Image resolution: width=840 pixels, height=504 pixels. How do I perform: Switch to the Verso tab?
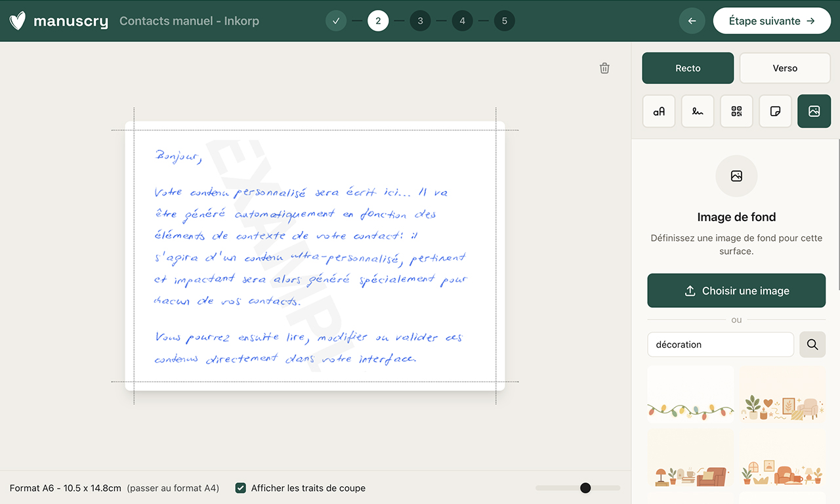(x=785, y=68)
